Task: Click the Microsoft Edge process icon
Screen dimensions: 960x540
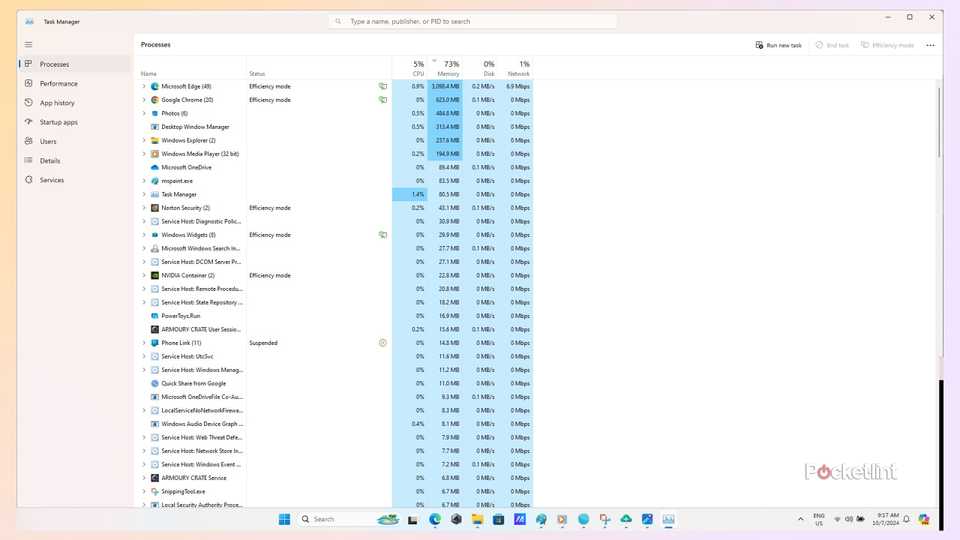Action: pyautogui.click(x=155, y=86)
